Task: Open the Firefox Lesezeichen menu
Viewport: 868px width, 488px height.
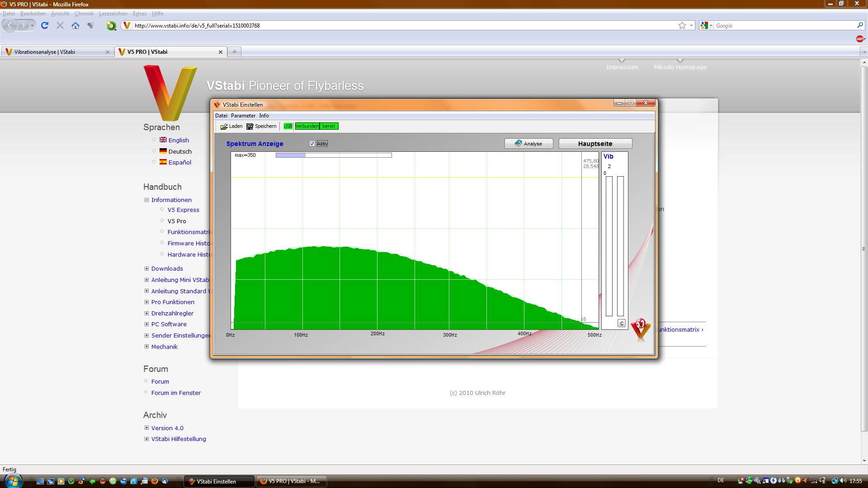Action: [x=113, y=14]
